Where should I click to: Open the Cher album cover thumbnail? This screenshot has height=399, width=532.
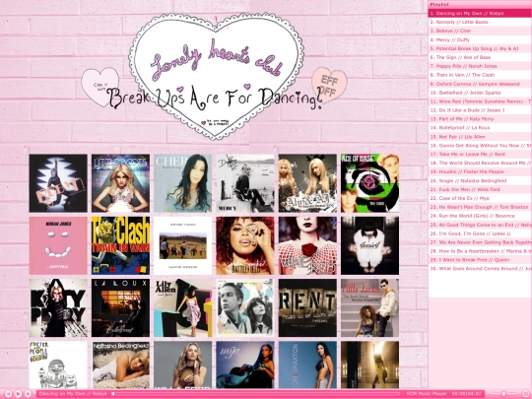pyautogui.click(x=183, y=183)
